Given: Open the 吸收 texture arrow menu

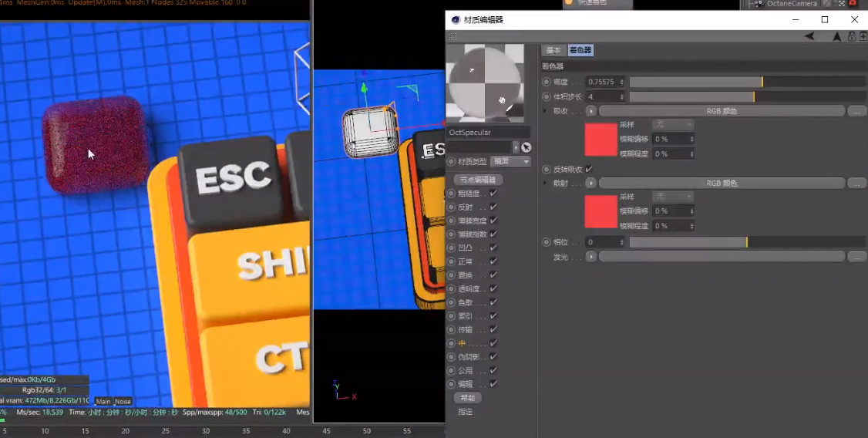Looking at the screenshot, I should pos(591,111).
